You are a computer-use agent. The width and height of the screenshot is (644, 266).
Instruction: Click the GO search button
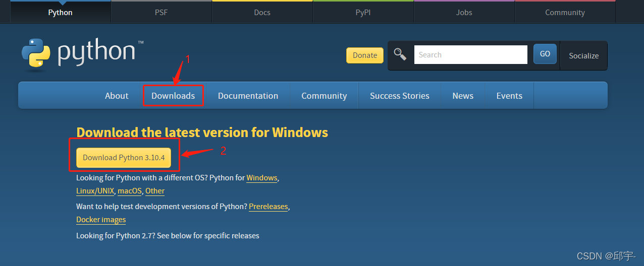[x=545, y=54]
